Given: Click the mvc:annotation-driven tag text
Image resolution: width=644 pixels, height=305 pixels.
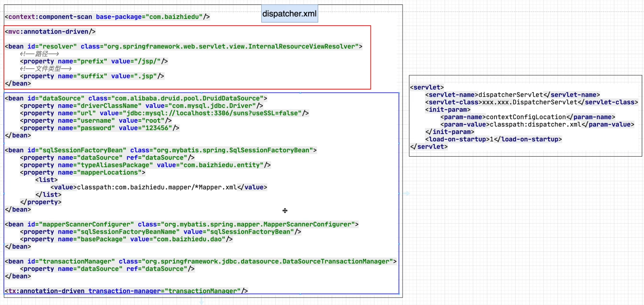Looking at the screenshot, I should click(50, 32).
